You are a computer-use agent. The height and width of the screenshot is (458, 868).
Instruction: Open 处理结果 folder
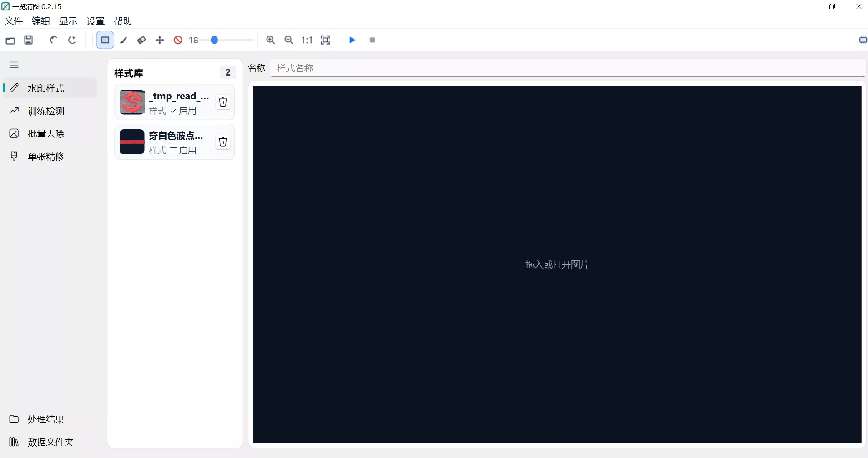coord(50,419)
